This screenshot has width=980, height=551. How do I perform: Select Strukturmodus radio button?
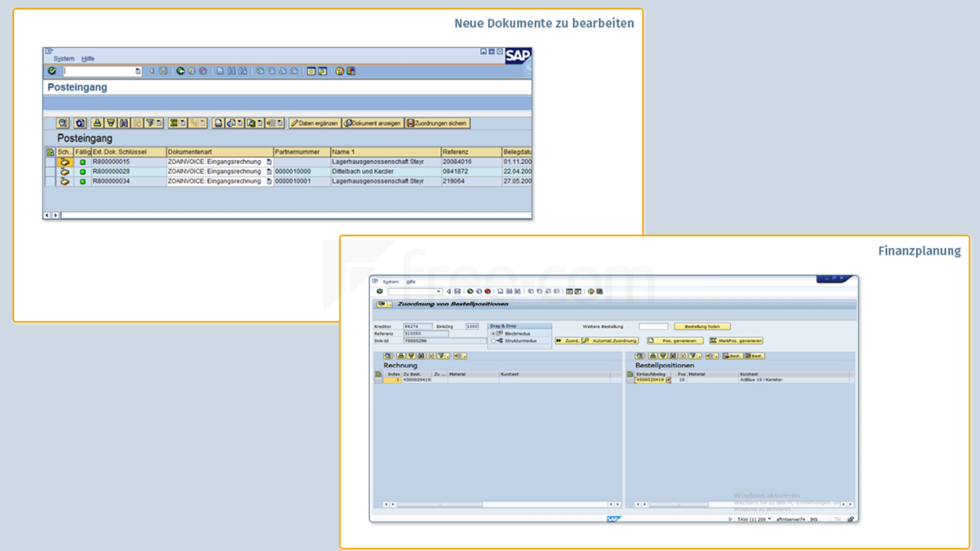tap(493, 340)
